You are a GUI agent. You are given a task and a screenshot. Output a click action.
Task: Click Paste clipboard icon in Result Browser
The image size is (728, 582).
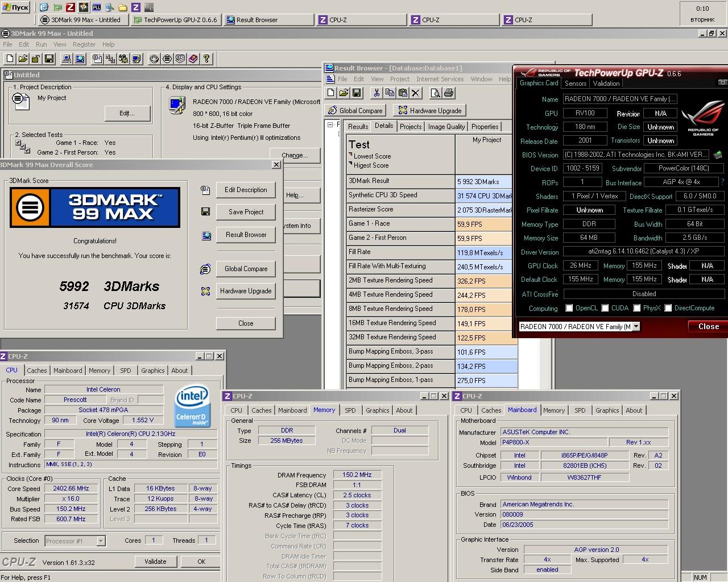403,93
